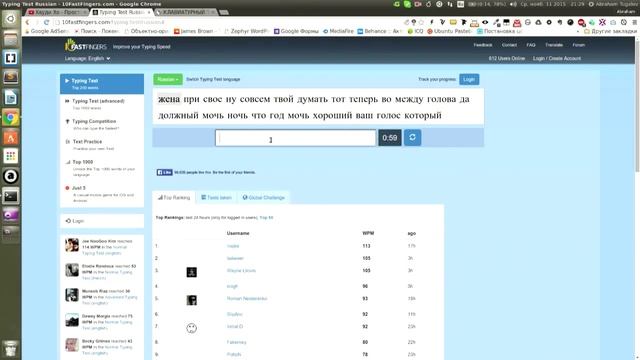Click the browser back arrow
The width and height of the screenshot is (640, 360).
(27, 22)
